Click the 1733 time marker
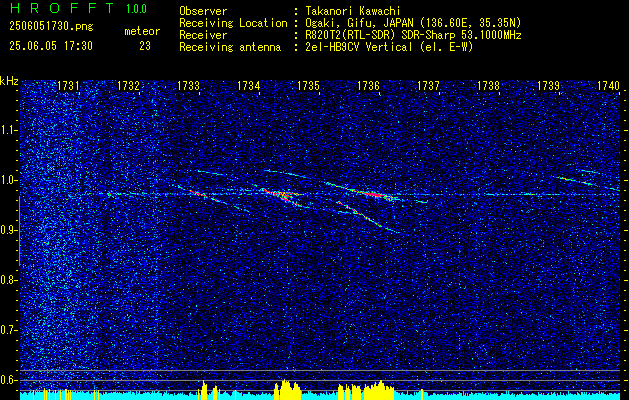Image resolution: width=629 pixels, height=400 pixels. click(x=188, y=85)
